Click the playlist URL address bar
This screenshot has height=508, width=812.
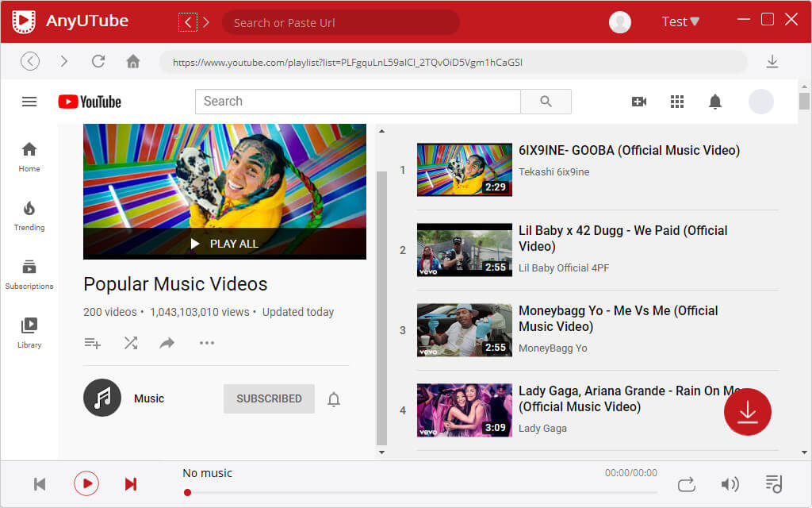453,62
